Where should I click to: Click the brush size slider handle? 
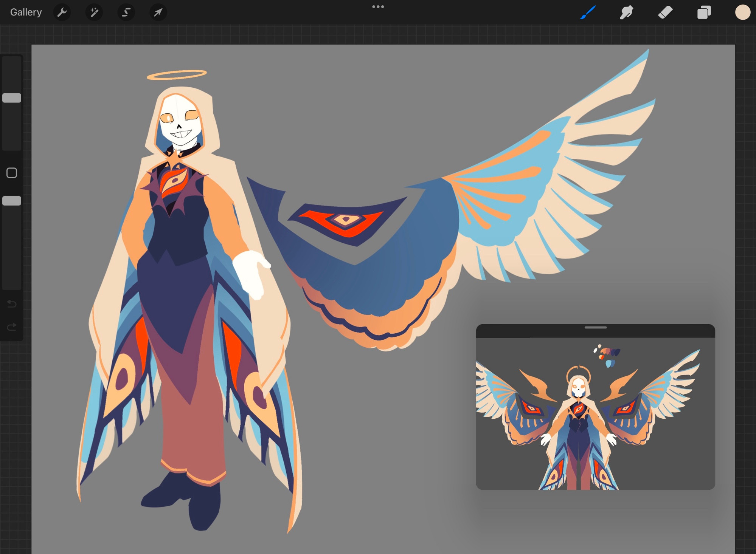pyautogui.click(x=12, y=98)
